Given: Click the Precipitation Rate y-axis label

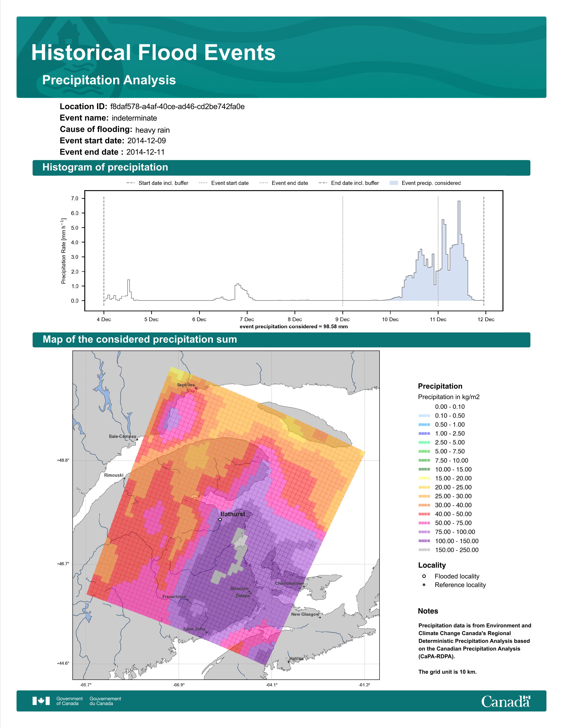Looking at the screenshot, I should coord(63,251).
